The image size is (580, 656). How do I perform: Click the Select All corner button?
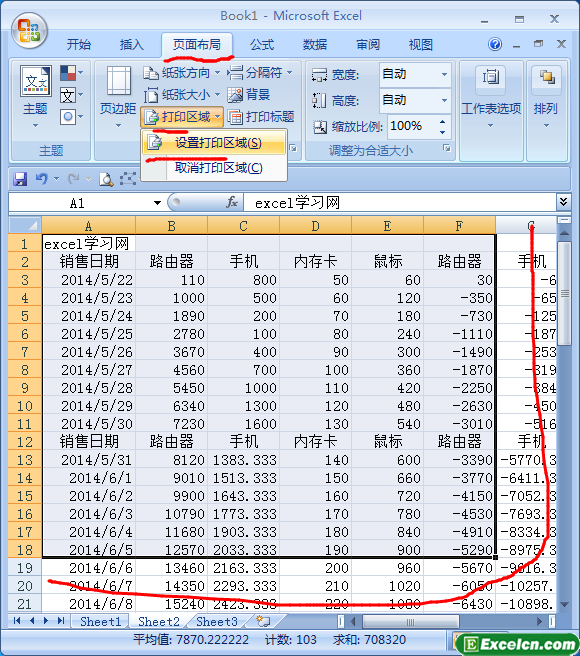click(25, 226)
